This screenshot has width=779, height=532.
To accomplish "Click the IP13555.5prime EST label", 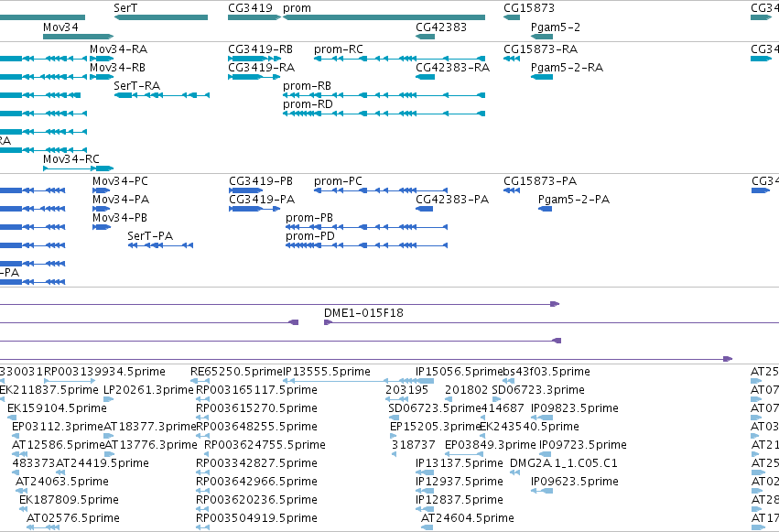I will click(327, 372).
